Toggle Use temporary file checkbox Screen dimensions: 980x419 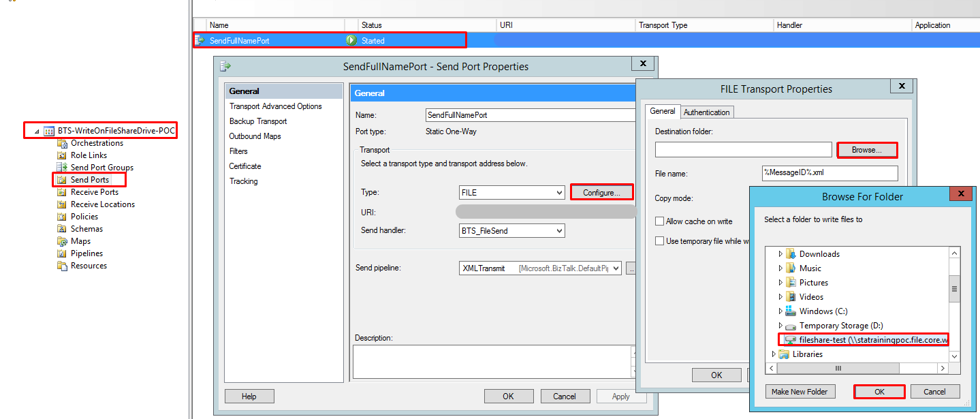point(659,241)
